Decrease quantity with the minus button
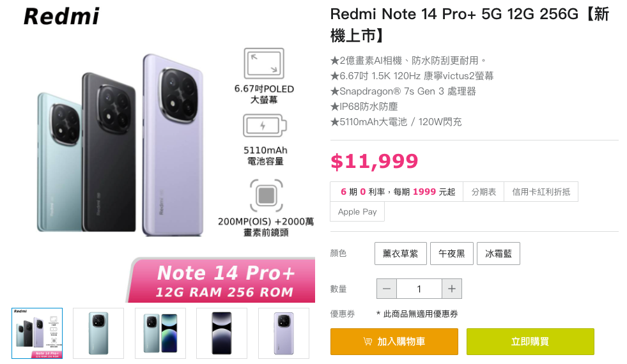 tap(386, 289)
